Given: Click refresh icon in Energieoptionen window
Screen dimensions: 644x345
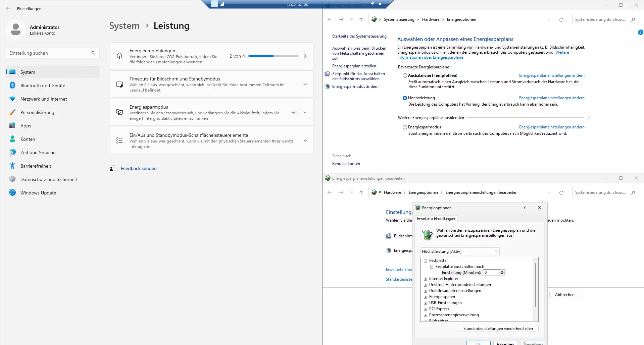Looking at the screenshot, I should 561,19.
